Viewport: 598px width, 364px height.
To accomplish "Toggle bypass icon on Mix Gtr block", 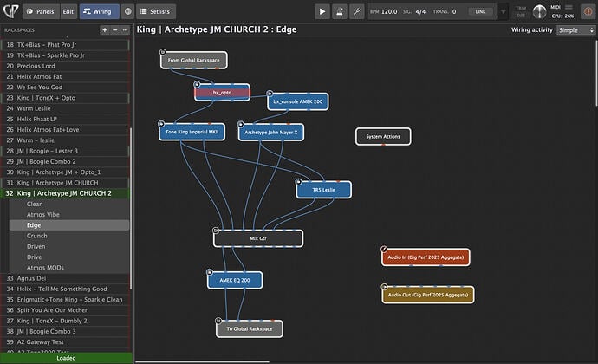I will [216, 230].
